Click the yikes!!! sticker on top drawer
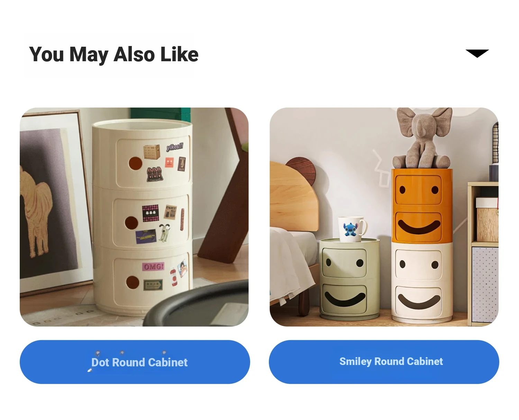 pyautogui.click(x=175, y=147)
